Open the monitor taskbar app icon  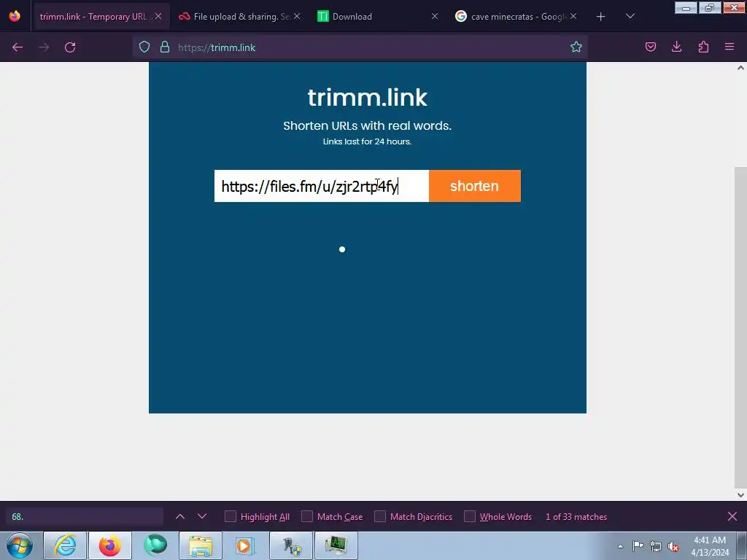(x=336, y=545)
